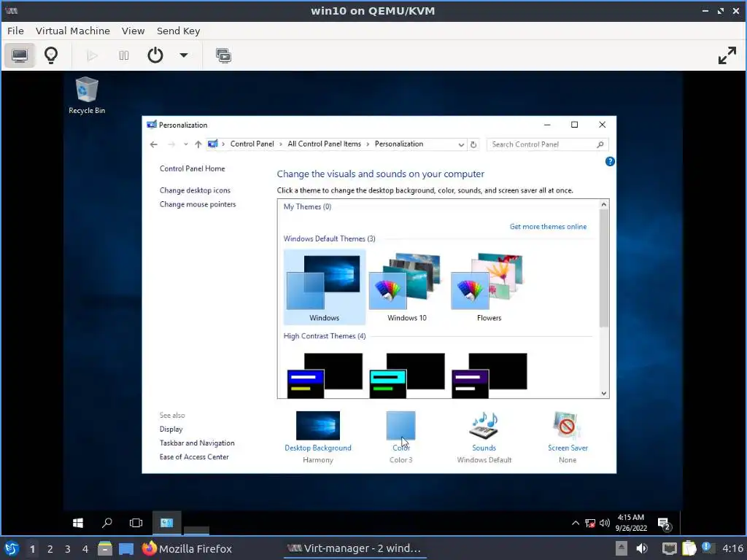Open the Windows Start menu
This screenshot has height=560, width=747.
[x=78, y=523]
